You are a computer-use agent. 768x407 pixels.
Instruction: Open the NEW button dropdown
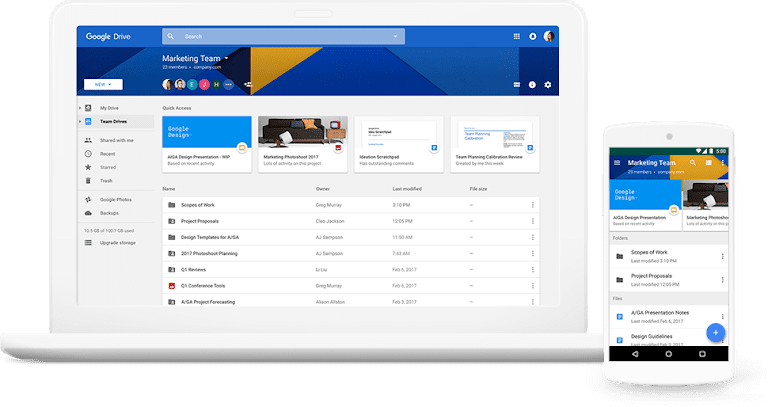103,84
